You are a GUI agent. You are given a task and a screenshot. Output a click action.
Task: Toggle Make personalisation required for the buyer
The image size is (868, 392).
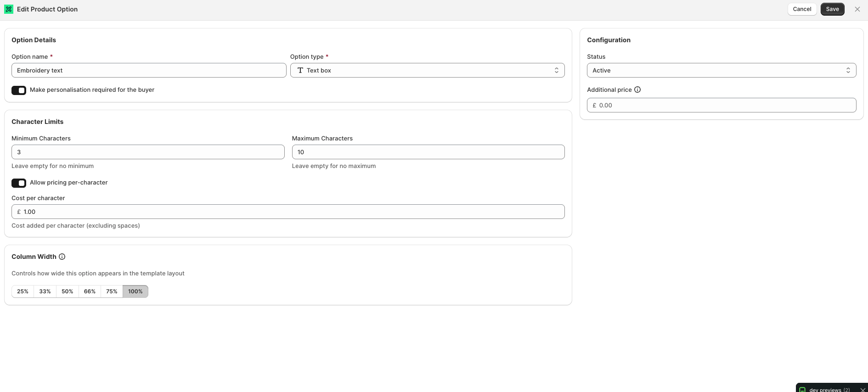19,90
